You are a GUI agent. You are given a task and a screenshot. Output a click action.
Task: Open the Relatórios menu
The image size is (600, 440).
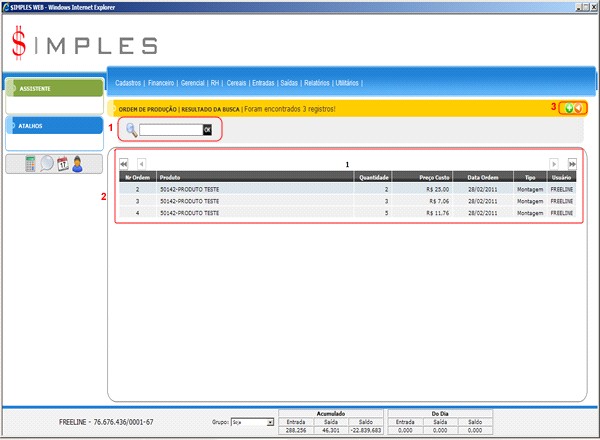[317, 83]
